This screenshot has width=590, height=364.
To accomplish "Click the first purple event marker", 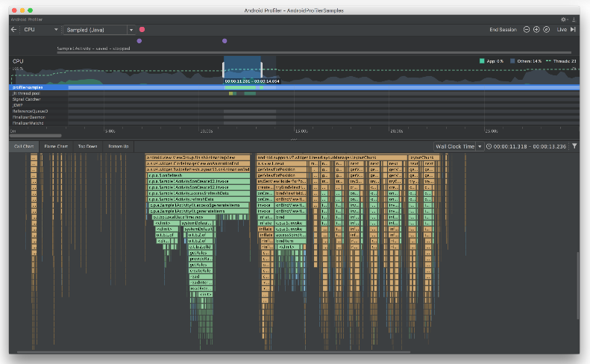I will (x=139, y=41).
